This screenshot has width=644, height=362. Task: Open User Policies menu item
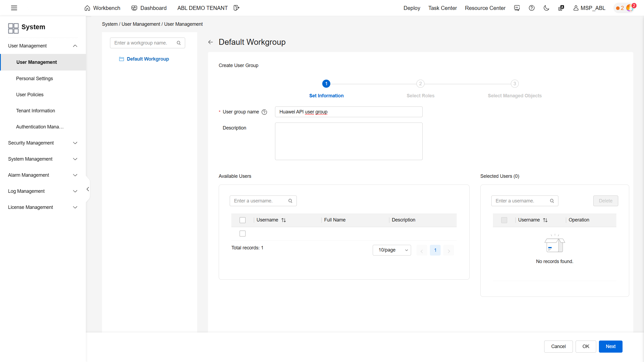30,95
